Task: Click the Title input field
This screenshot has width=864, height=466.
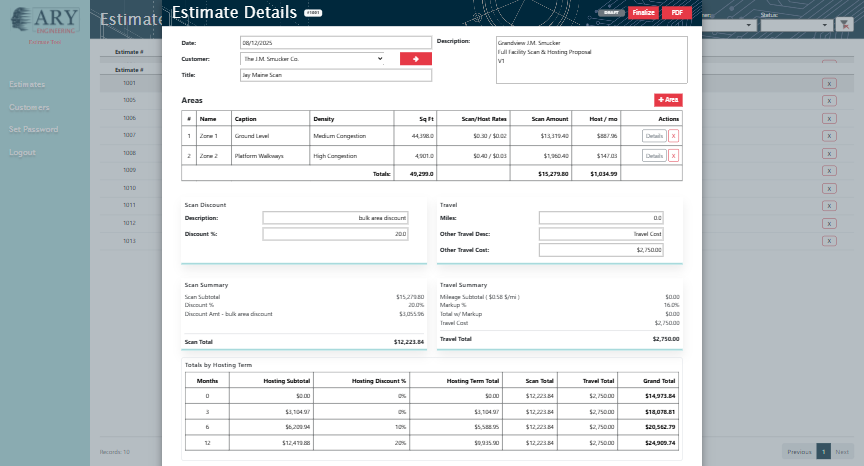Action: click(x=335, y=75)
